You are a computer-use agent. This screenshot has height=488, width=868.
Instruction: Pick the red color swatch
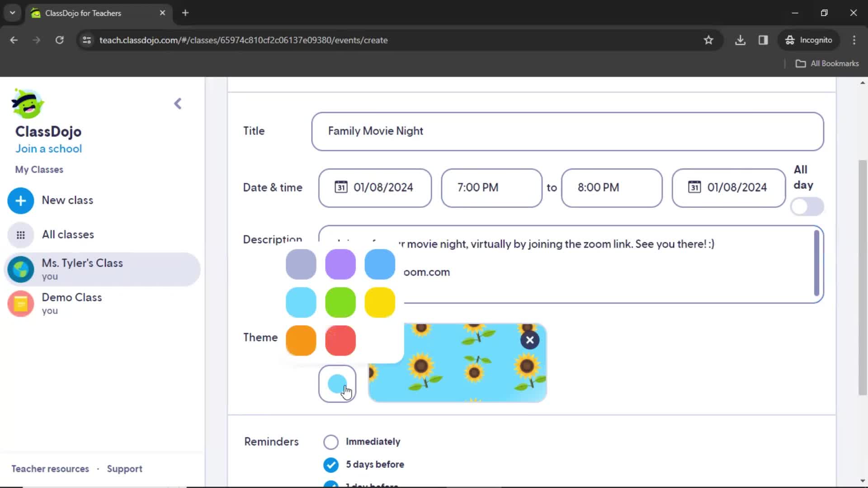click(x=340, y=340)
